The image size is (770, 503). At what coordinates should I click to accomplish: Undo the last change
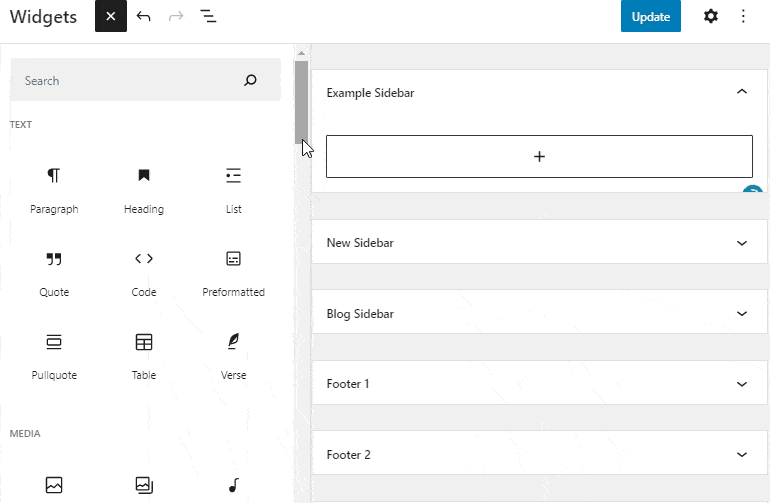pos(143,16)
